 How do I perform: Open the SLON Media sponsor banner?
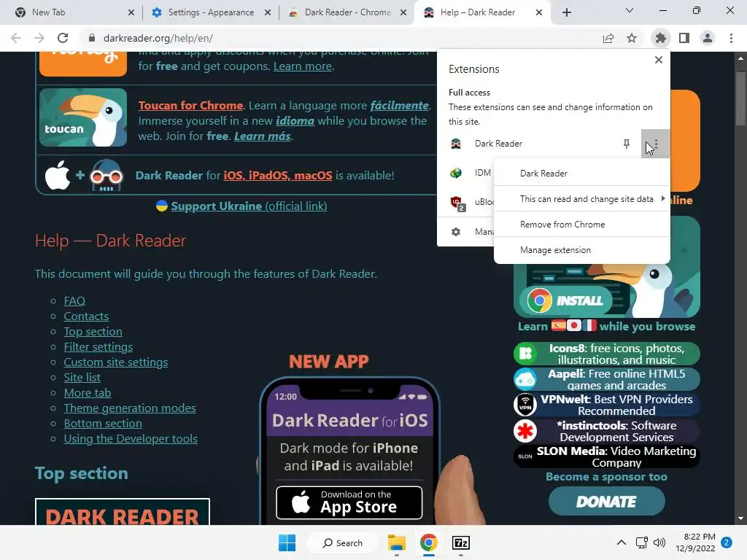[x=606, y=456]
